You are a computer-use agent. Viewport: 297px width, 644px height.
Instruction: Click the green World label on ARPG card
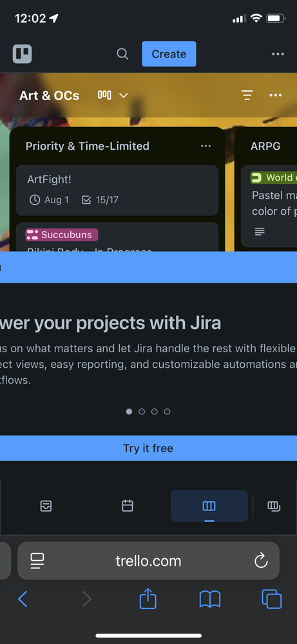coord(274,177)
